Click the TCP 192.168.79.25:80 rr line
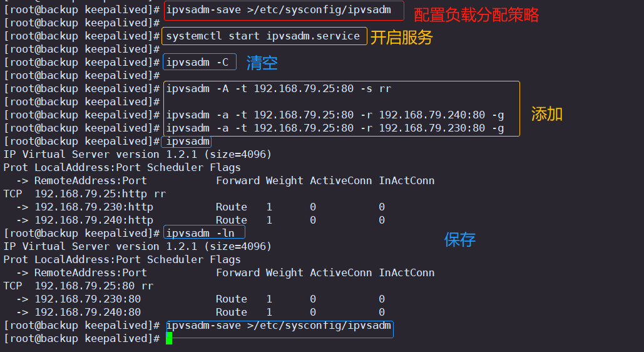This screenshot has height=352, width=644. point(78,286)
